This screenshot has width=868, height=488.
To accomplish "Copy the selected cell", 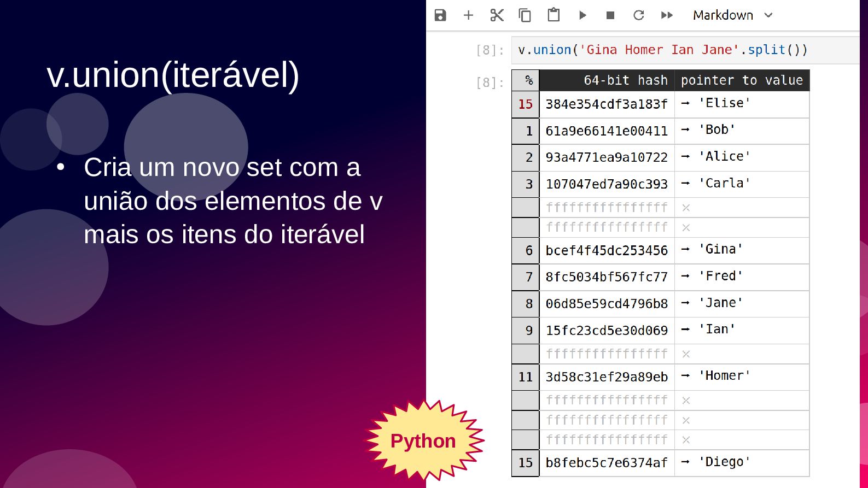I will click(x=525, y=15).
